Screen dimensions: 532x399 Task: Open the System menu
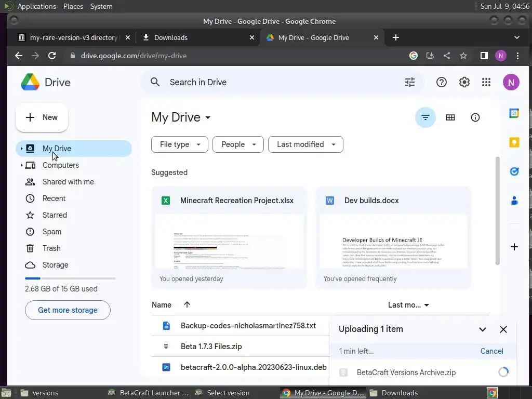pyautogui.click(x=101, y=6)
